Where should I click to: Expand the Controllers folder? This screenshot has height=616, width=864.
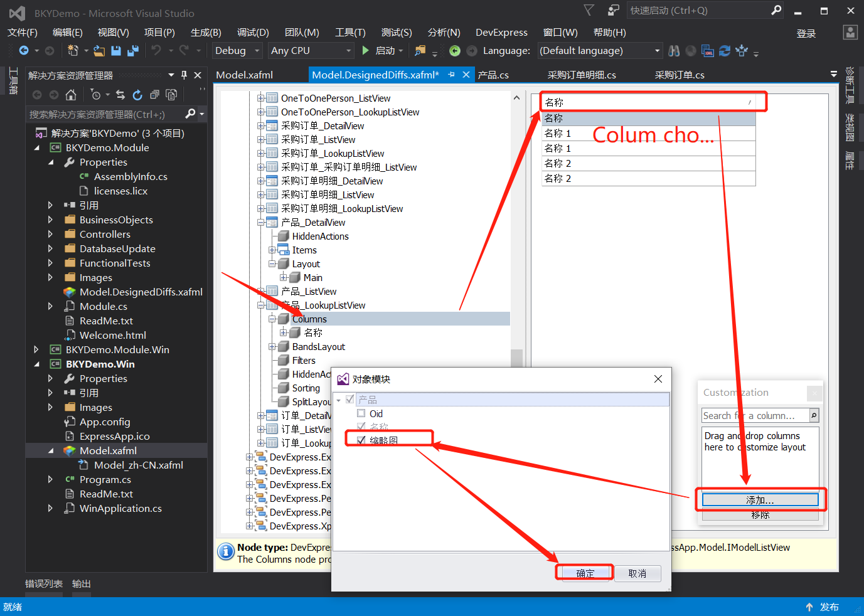pyautogui.click(x=50, y=234)
